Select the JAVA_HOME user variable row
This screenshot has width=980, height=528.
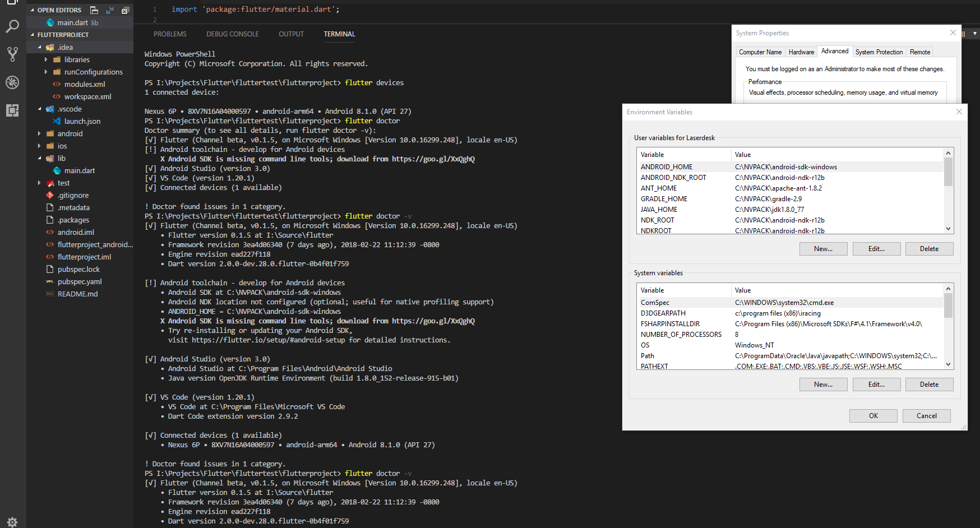click(x=790, y=210)
